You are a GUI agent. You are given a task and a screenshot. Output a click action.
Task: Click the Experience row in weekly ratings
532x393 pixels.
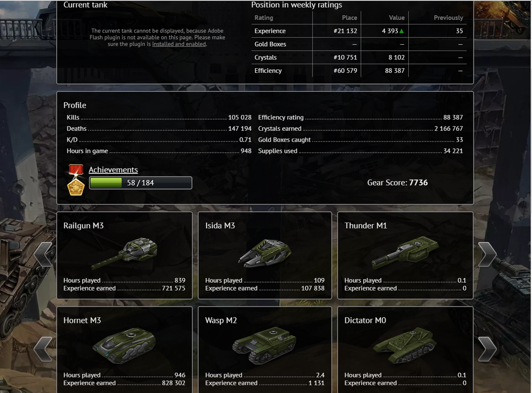click(x=359, y=31)
